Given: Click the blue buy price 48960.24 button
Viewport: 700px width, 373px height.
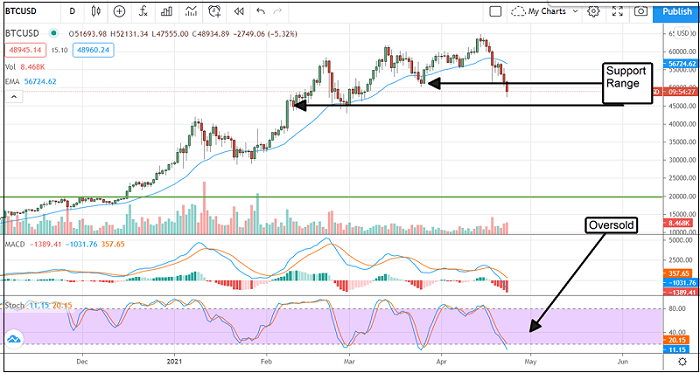Looking at the screenshot, I should click(93, 50).
